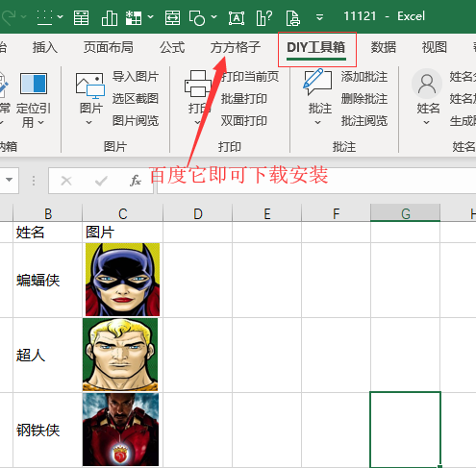This screenshot has height=468, width=476.
Task: Expand the 姓名 dropdown arrow
Action: (426, 122)
